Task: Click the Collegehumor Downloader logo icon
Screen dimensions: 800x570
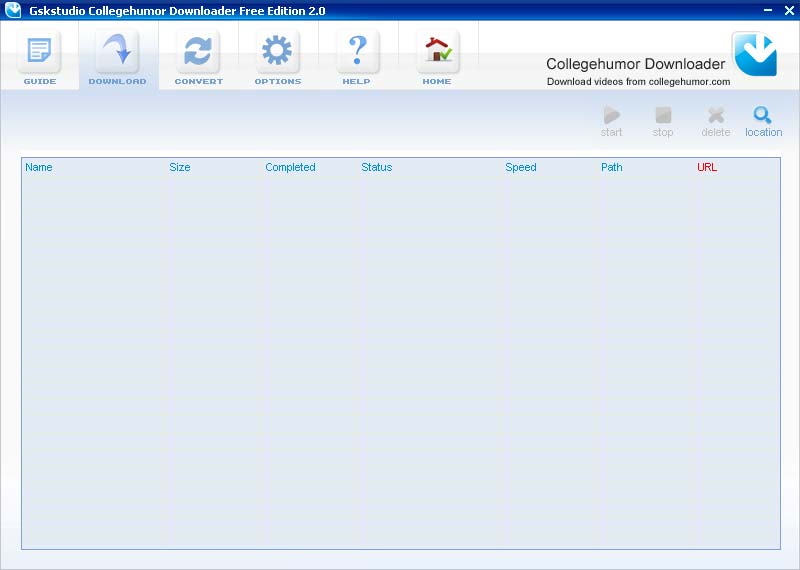Action: coord(755,54)
